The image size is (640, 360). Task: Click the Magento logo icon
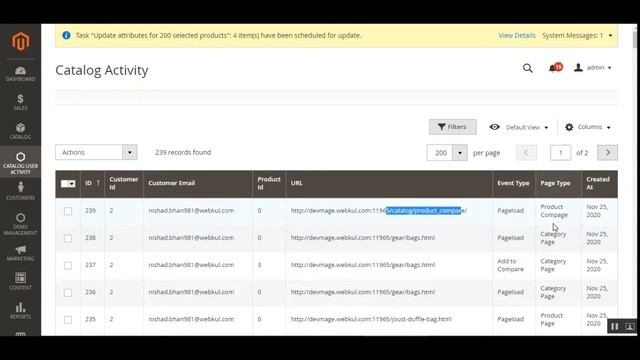click(20, 42)
